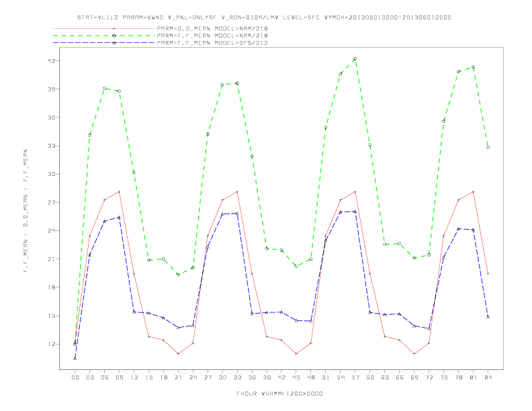Click y-axis tick label 42

click(x=52, y=61)
